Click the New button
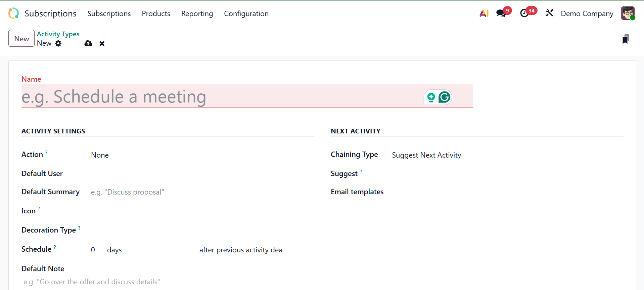Viewport: 644px width, 290px height. [x=21, y=39]
